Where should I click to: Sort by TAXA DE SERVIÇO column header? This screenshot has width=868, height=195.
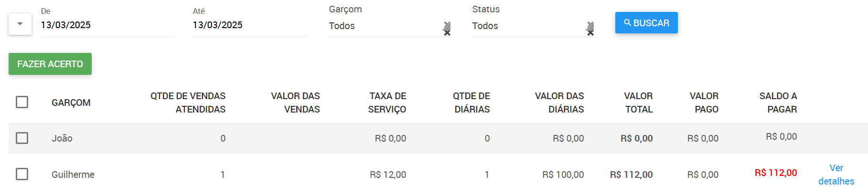(x=387, y=103)
